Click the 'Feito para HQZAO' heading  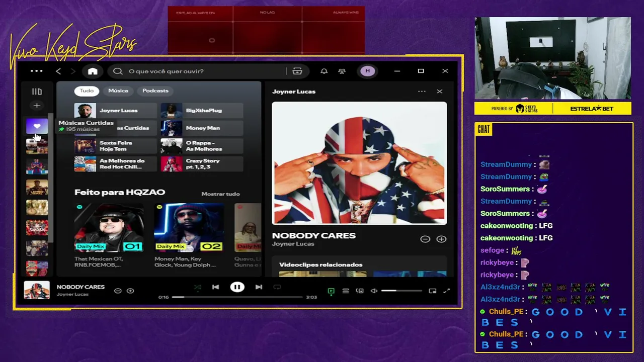click(x=120, y=192)
